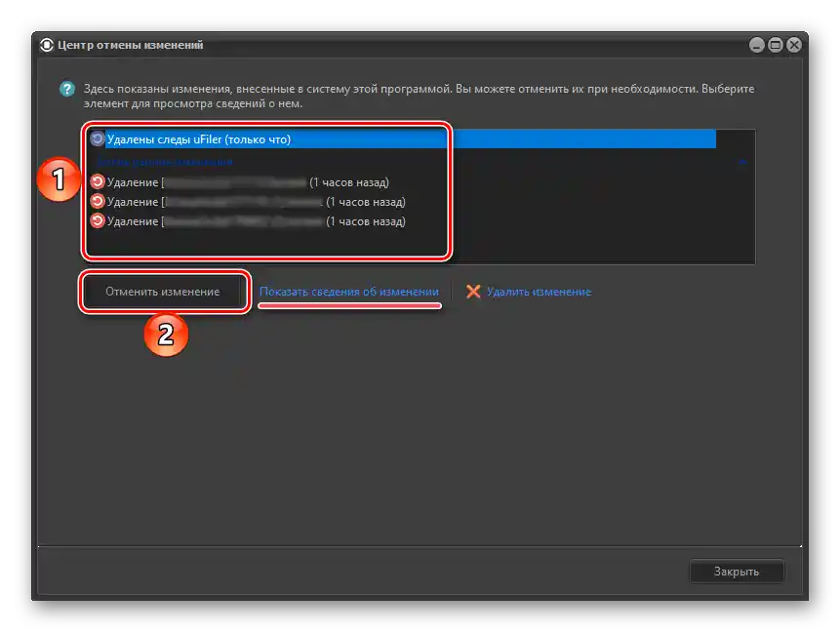Viewport: 840px width, 632px height.
Task: Close the window with the title bar X
Action: [794, 45]
